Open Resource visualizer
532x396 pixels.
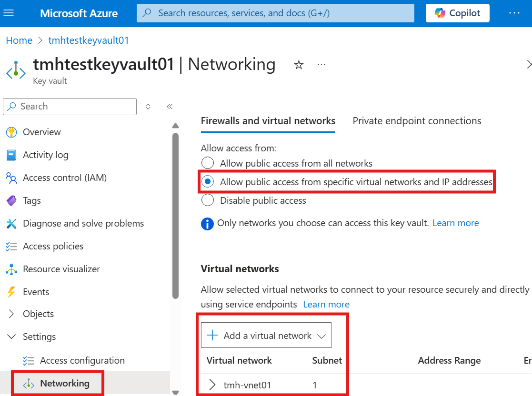(x=61, y=269)
